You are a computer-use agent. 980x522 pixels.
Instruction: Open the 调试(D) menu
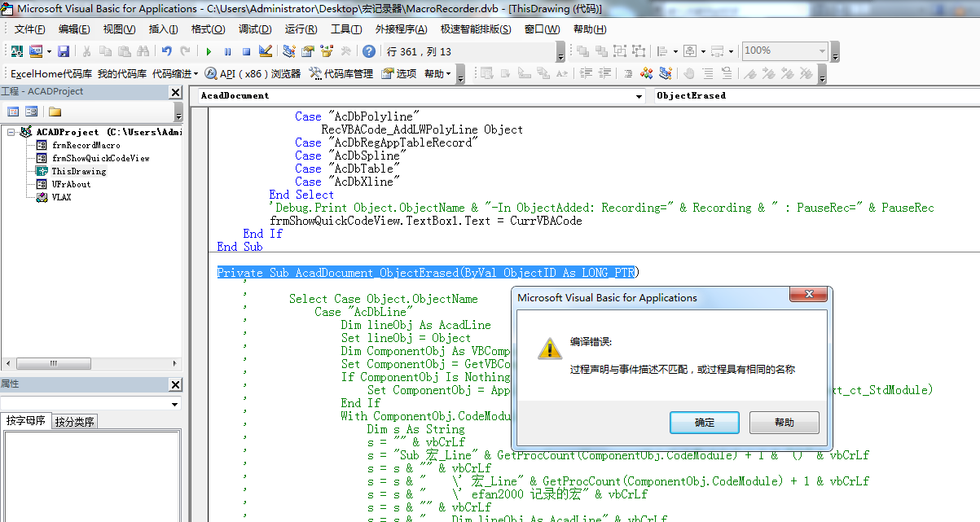(255, 29)
